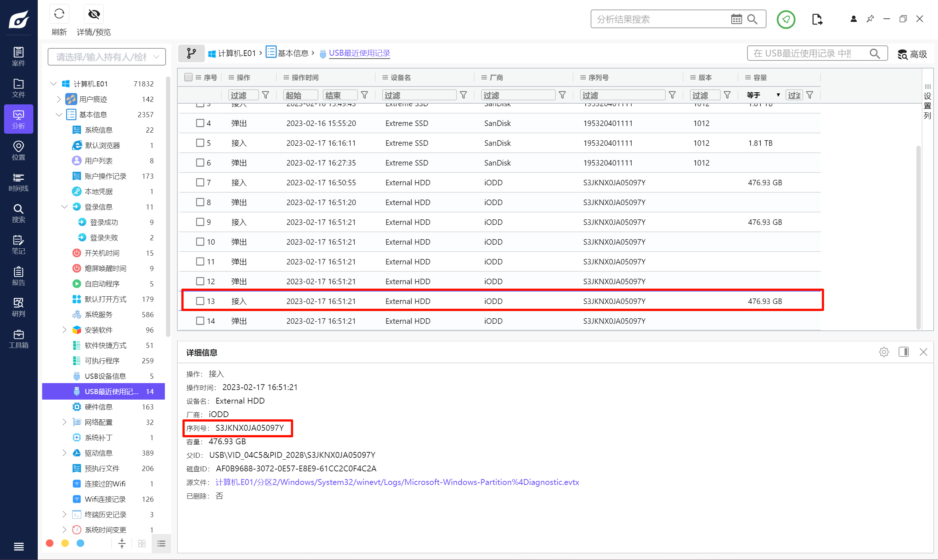
Task: Click the hamburger menu at sidebar bottom
Action: (x=18, y=546)
